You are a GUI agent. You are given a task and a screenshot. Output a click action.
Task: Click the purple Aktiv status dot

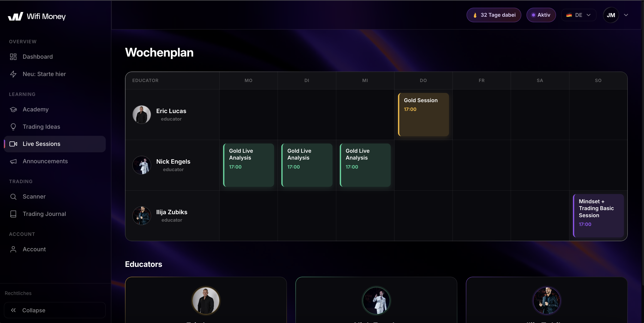[x=533, y=15]
